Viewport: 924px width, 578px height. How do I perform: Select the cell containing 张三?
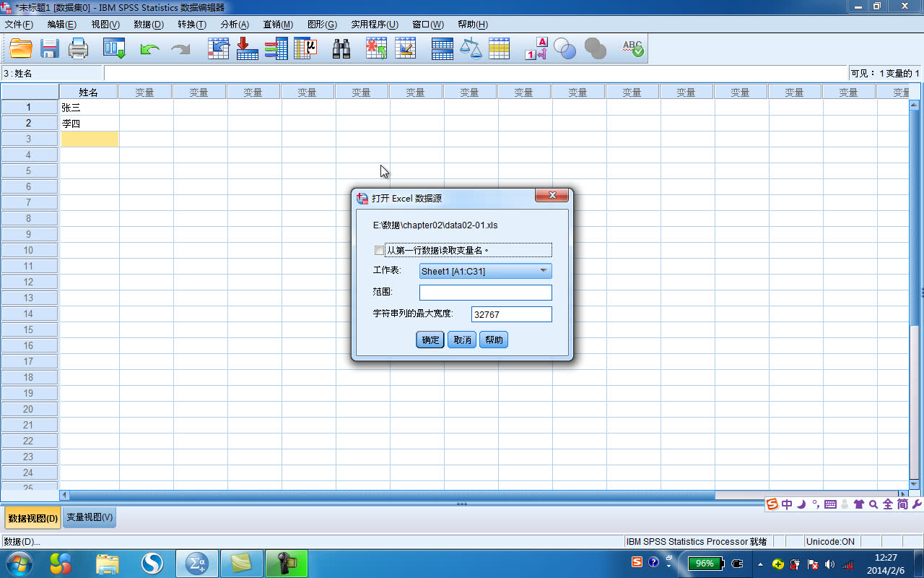pos(90,107)
